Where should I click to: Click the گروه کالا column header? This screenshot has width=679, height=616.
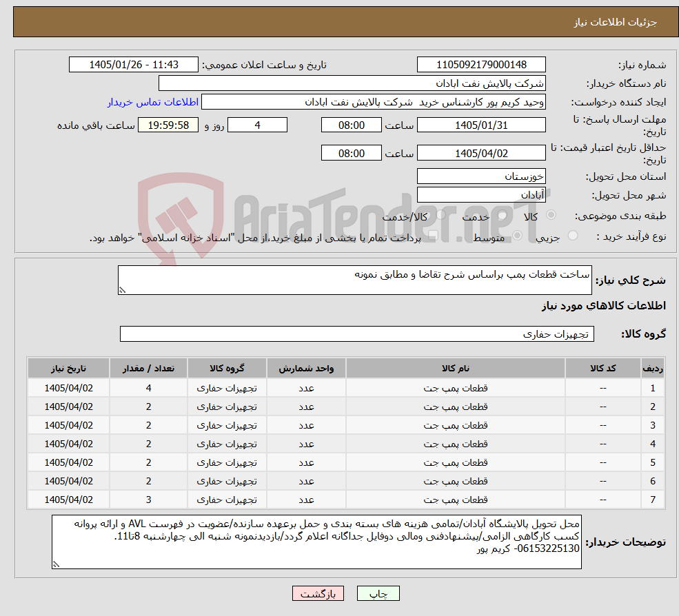(227, 369)
